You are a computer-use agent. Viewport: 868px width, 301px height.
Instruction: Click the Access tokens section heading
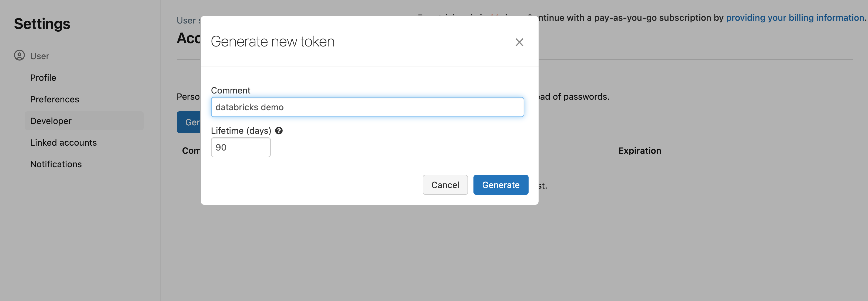pos(188,38)
